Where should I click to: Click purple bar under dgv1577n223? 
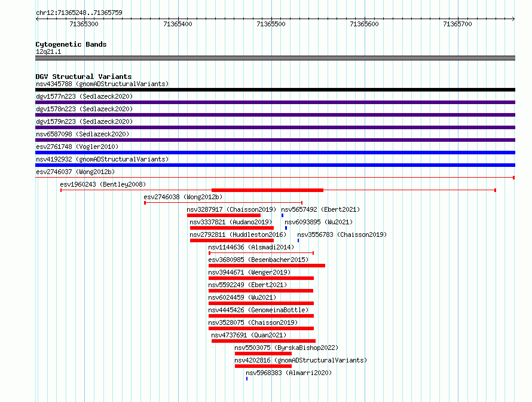[275, 102]
